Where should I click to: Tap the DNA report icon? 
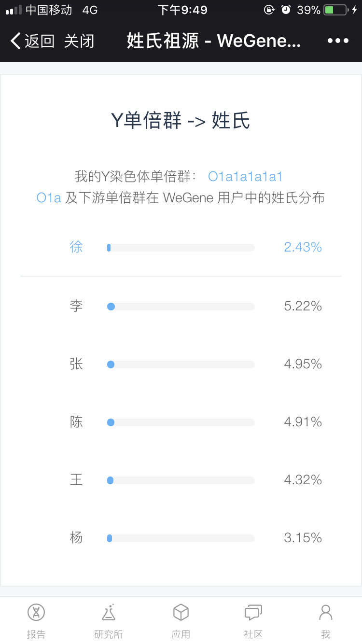coord(36,613)
